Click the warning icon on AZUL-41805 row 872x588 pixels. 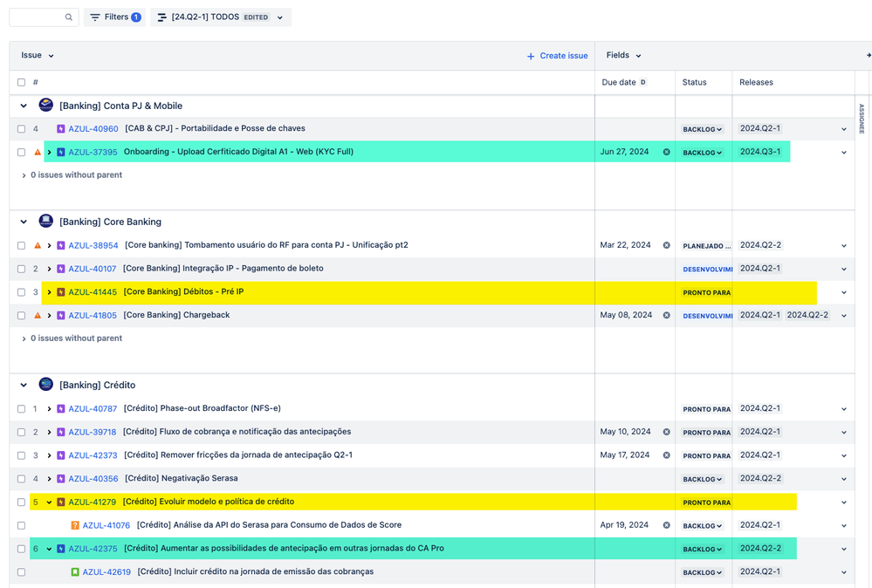tap(38, 316)
